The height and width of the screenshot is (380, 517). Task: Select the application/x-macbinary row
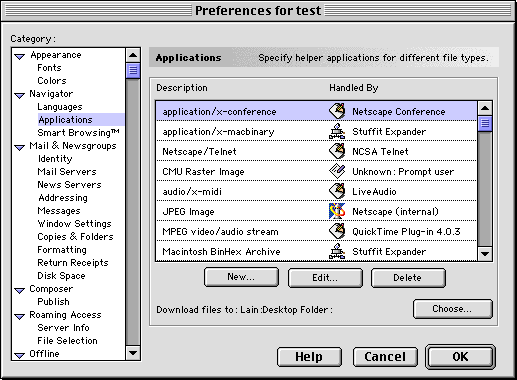[x=316, y=131]
